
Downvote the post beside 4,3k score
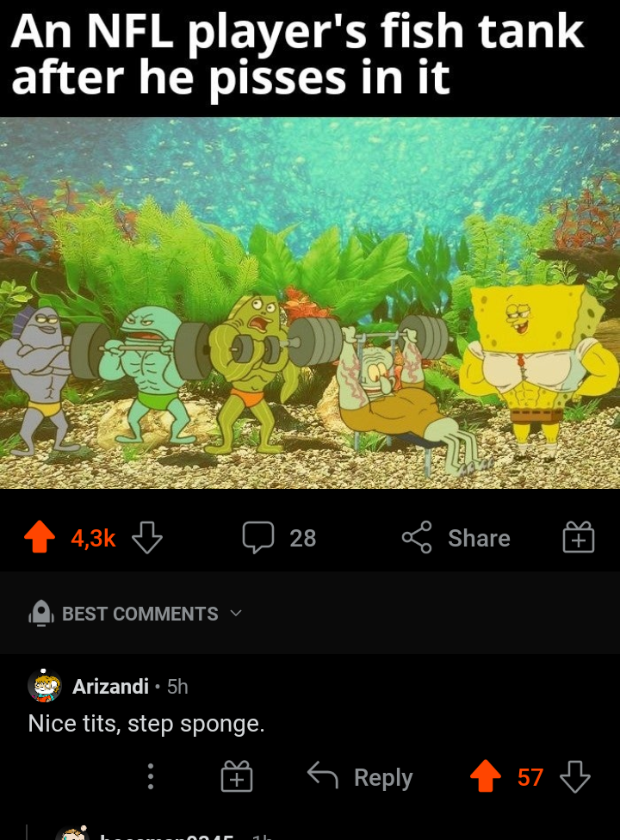(147, 537)
